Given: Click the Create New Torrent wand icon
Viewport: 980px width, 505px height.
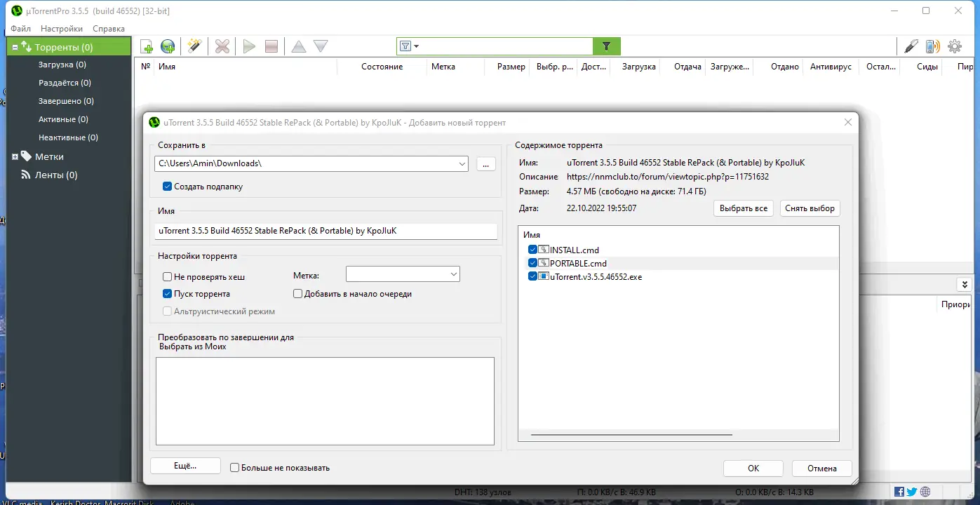Looking at the screenshot, I should coord(194,47).
